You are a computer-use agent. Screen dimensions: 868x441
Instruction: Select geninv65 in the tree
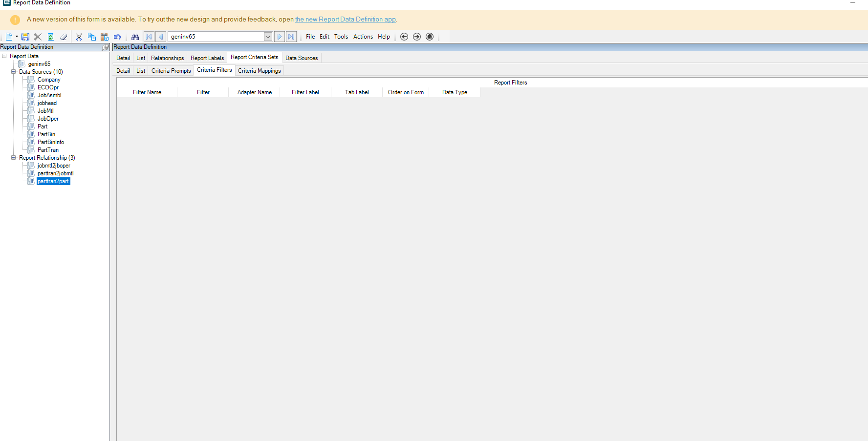39,64
